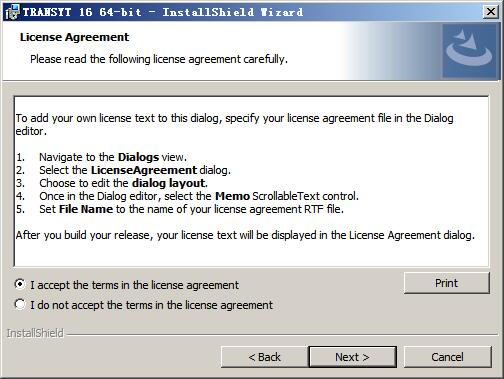Image resolution: width=504 pixels, height=379 pixels.
Task: Click the "License Agreement" heading
Action: pyautogui.click(x=74, y=37)
